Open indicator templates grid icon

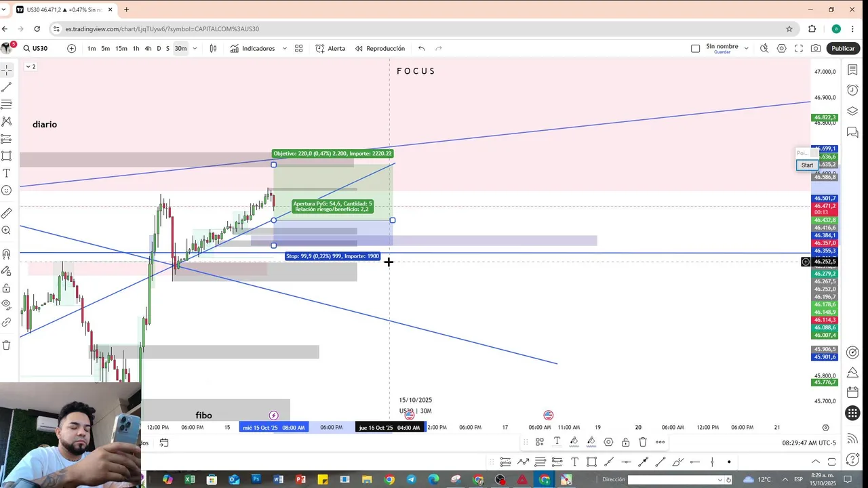point(298,48)
